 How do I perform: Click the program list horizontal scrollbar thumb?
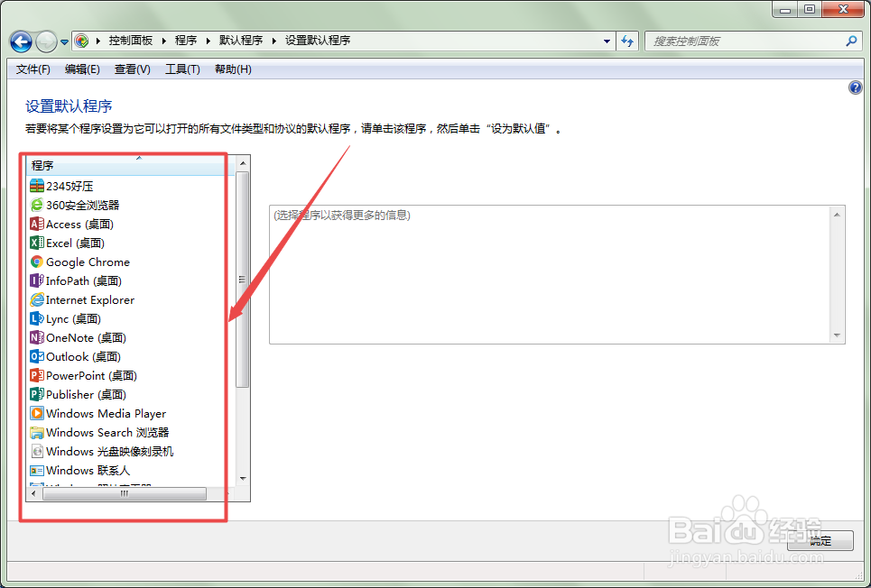pyautogui.click(x=125, y=493)
